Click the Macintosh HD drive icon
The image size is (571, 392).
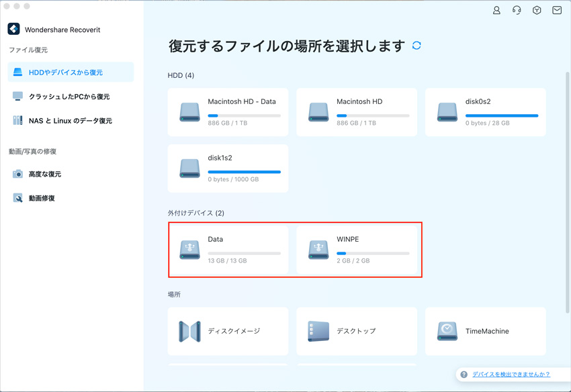pos(318,112)
